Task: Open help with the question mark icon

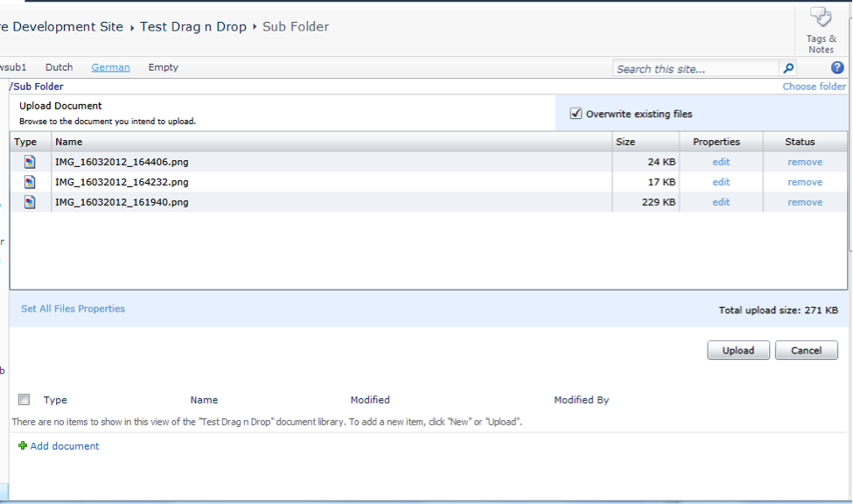Action: tap(837, 67)
